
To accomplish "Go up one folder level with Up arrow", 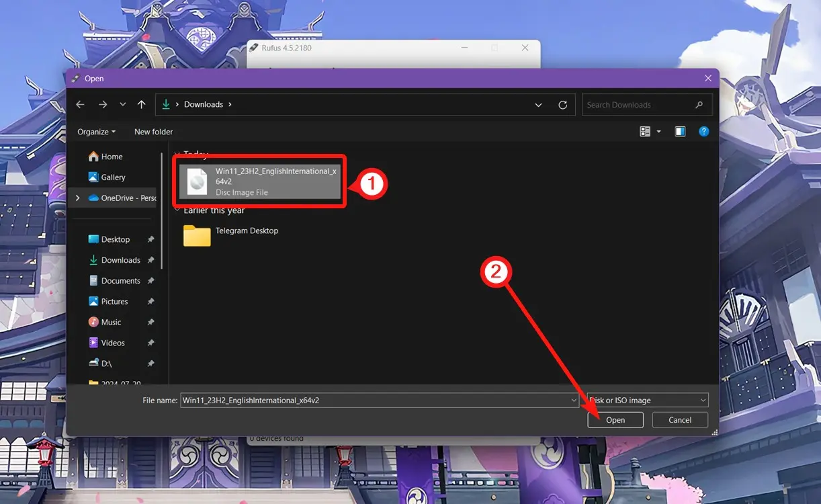I will pyautogui.click(x=141, y=104).
